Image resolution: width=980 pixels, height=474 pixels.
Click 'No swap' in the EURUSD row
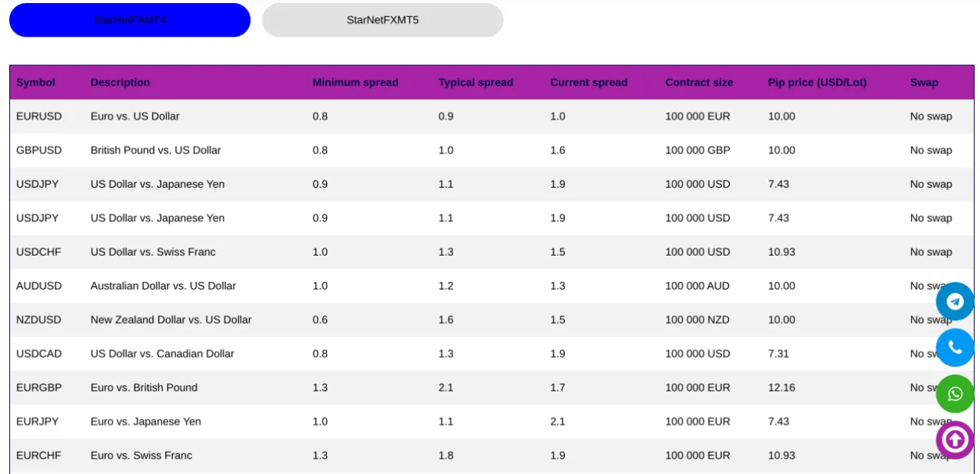click(931, 116)
